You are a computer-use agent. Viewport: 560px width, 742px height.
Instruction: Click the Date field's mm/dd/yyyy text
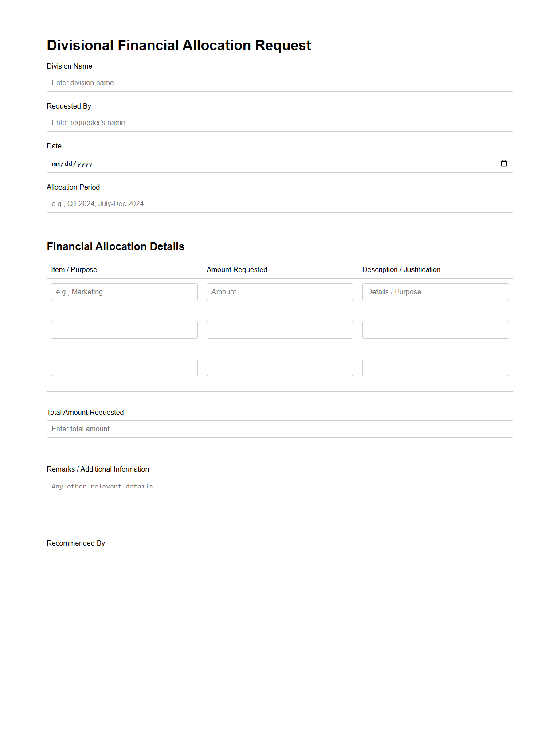[x=72, y=164]
